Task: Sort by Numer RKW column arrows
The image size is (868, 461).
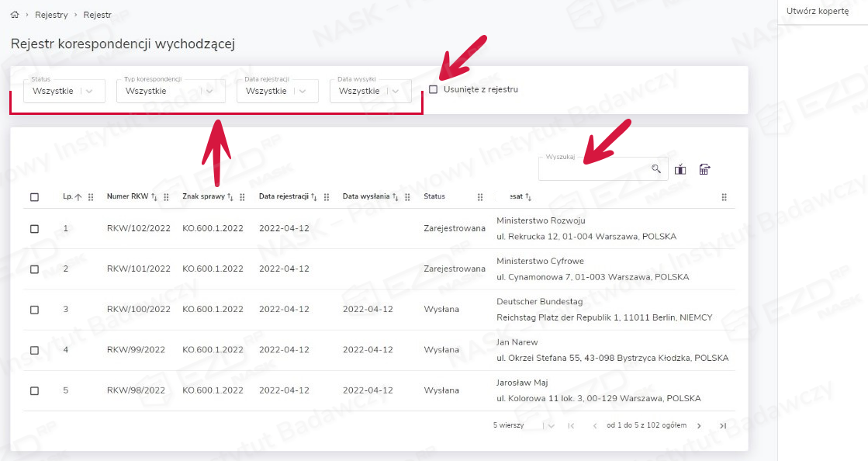Action: coord(154,197)
